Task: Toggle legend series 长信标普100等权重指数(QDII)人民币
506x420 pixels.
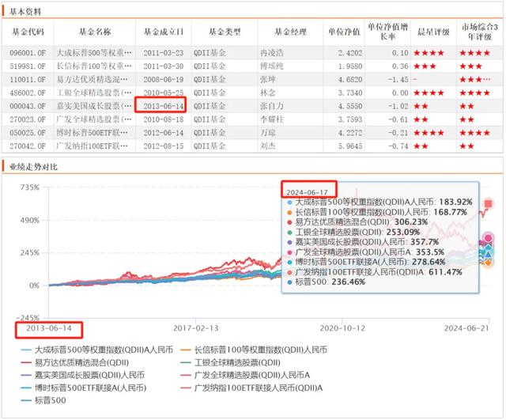Action: click(x=254, y=350)
